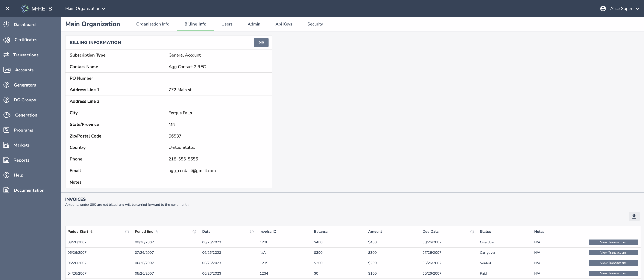Click info icon next to Due Date
The height and width of the screenshot is (280, 644).
472,232
